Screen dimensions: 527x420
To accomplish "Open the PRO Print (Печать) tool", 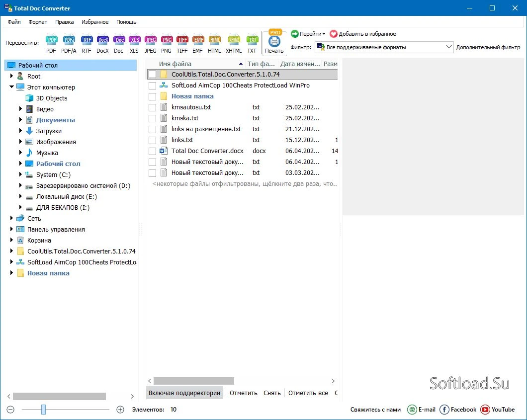I will pos(274,42).
